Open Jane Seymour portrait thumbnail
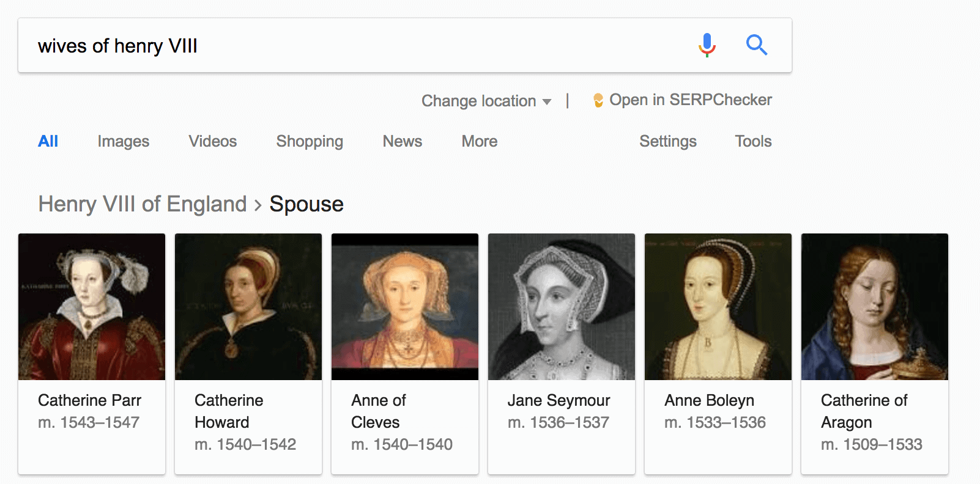 (x=562, y=307)
